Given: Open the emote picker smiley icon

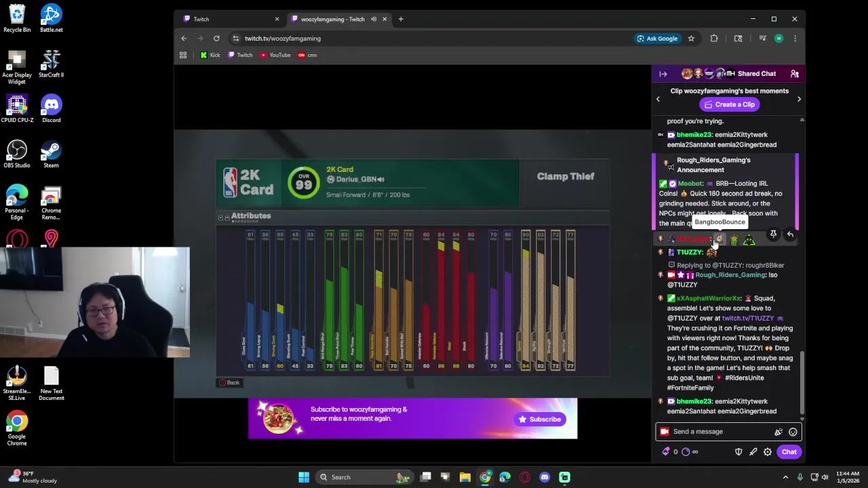Looking at the screenshot, I should coord(793,432).
